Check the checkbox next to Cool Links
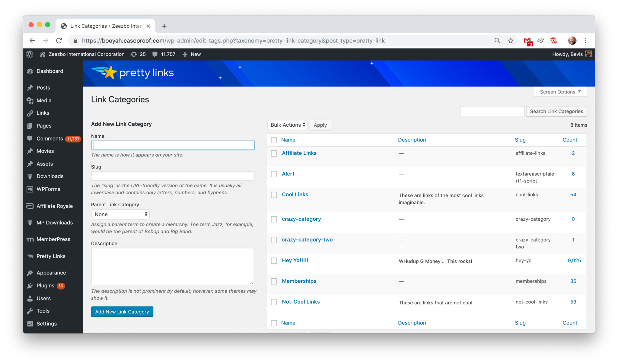Screen dimensions: 618x364 274,195
